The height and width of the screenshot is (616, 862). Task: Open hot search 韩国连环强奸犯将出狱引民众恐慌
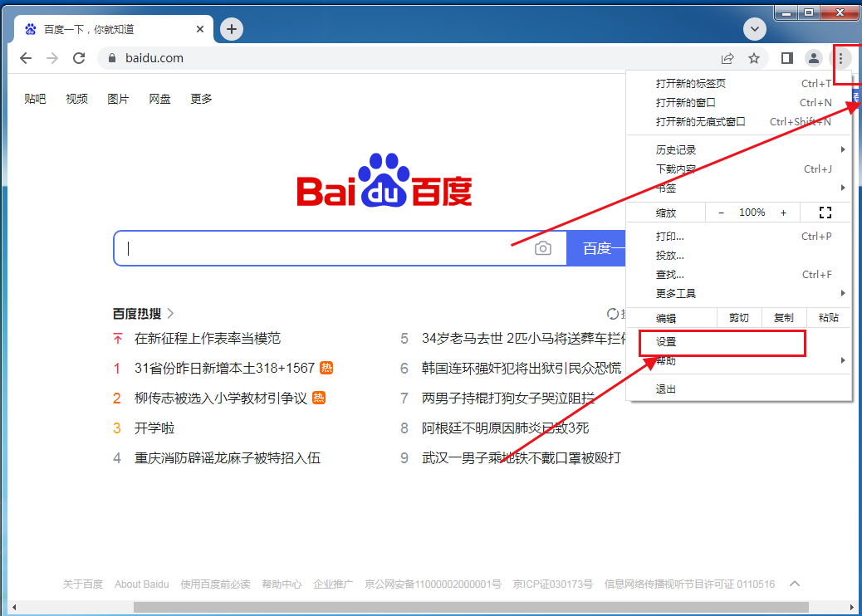click(522, 368)
